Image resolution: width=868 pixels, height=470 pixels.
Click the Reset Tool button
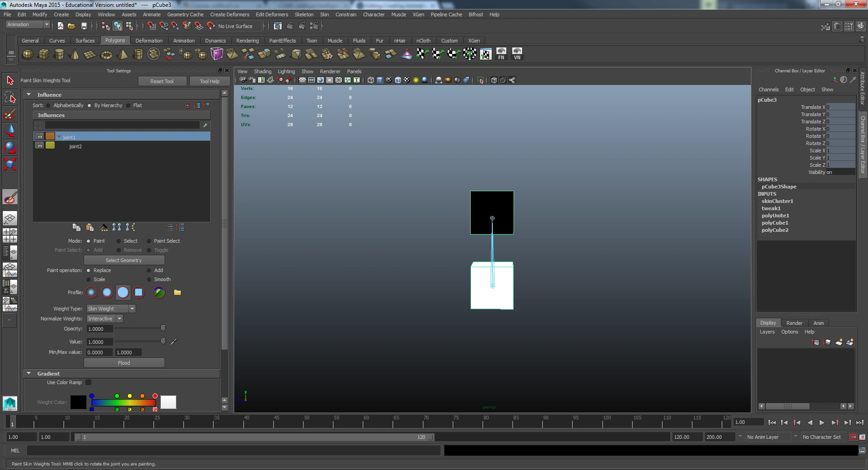point(162,81)
